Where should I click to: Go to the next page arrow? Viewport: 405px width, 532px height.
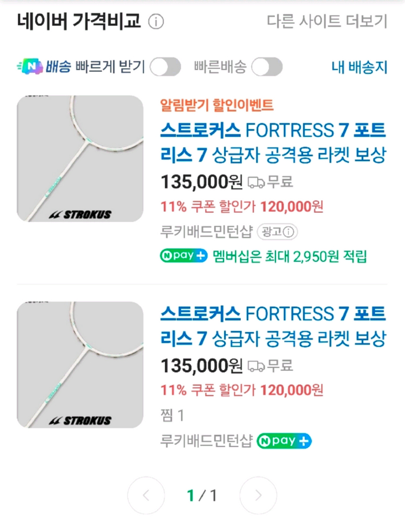[258, 495]
